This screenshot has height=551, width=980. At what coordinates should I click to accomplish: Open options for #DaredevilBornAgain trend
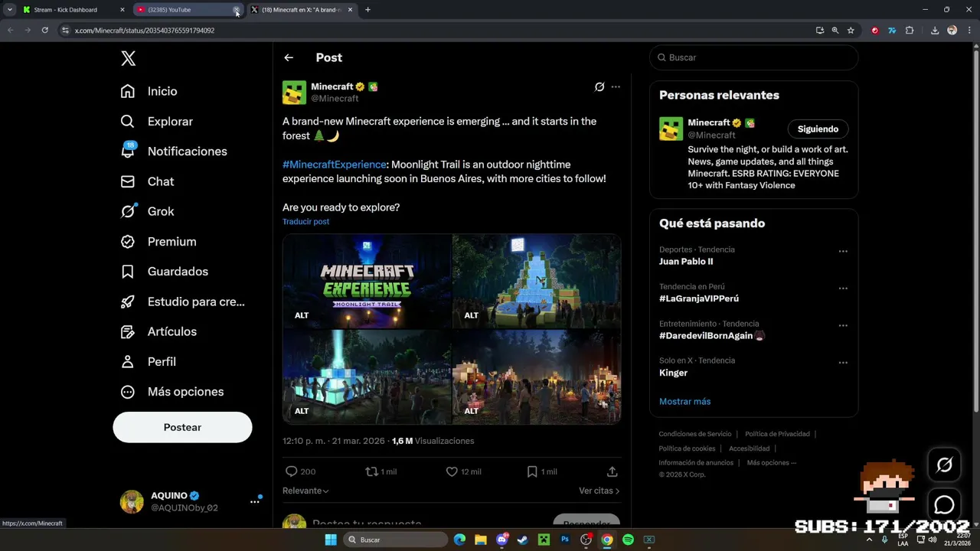pos(843,325)
